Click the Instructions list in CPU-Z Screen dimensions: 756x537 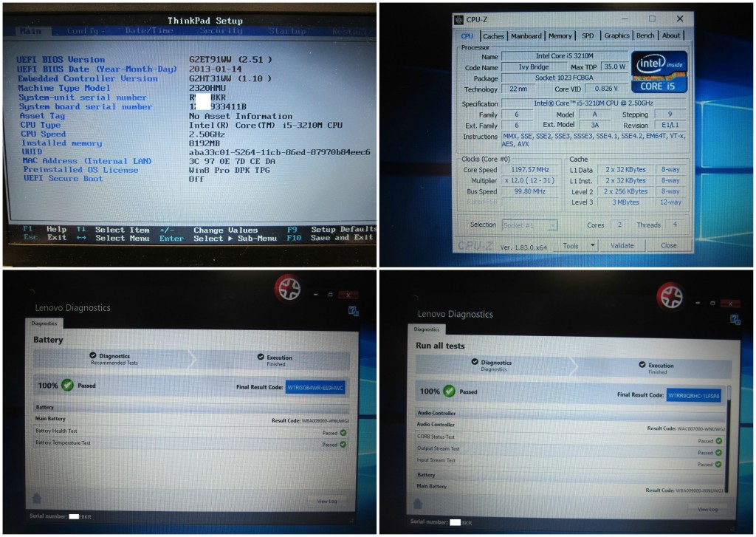click(594, 140)
